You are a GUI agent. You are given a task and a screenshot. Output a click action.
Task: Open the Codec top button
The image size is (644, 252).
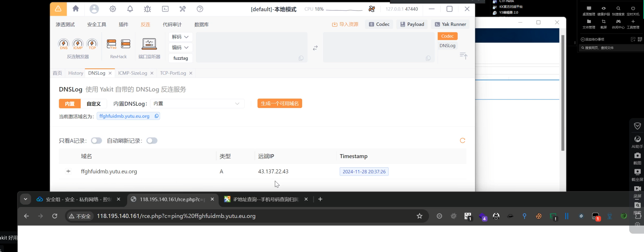point(379,24)
